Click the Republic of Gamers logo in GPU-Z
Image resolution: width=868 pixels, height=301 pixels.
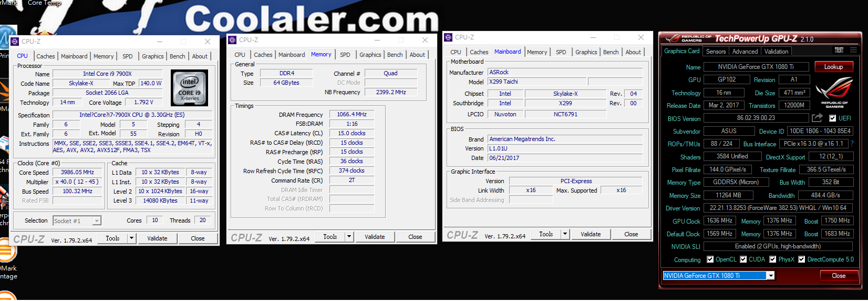pos(834,93)
